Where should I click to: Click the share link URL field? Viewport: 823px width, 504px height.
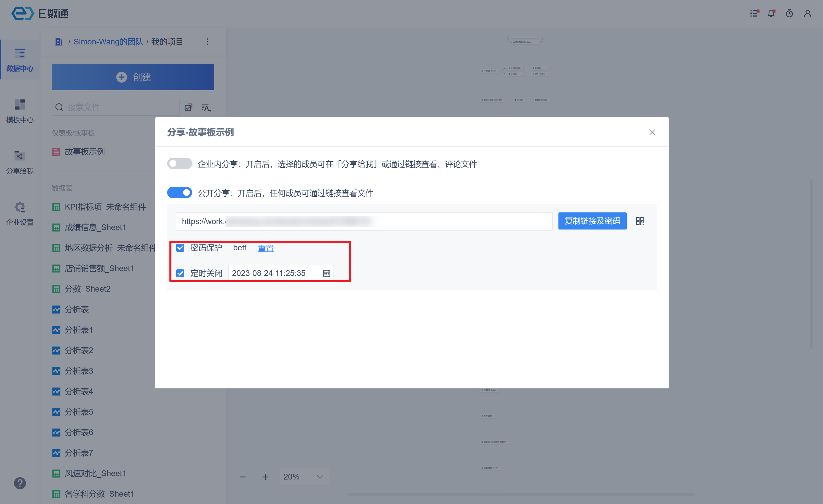(x=364, y=221)
